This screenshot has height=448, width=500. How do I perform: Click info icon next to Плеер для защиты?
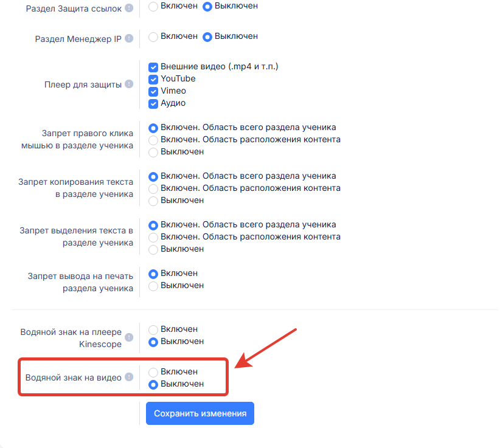[129, 84]
